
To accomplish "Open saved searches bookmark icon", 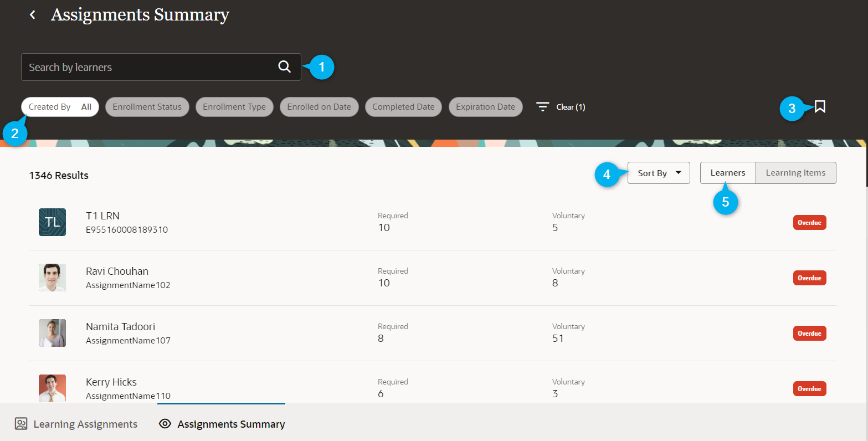I will click(x=820, y=106).
